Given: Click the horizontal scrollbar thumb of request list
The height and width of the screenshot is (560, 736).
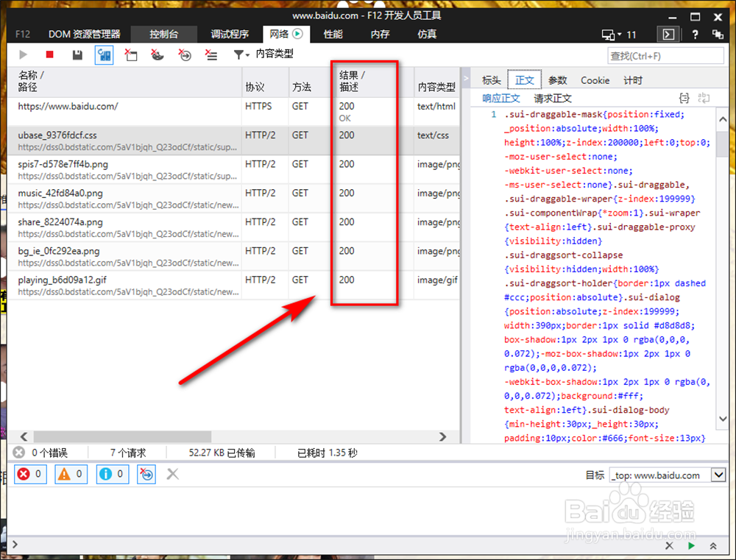Looking at the screenshot, I should 122,436.
